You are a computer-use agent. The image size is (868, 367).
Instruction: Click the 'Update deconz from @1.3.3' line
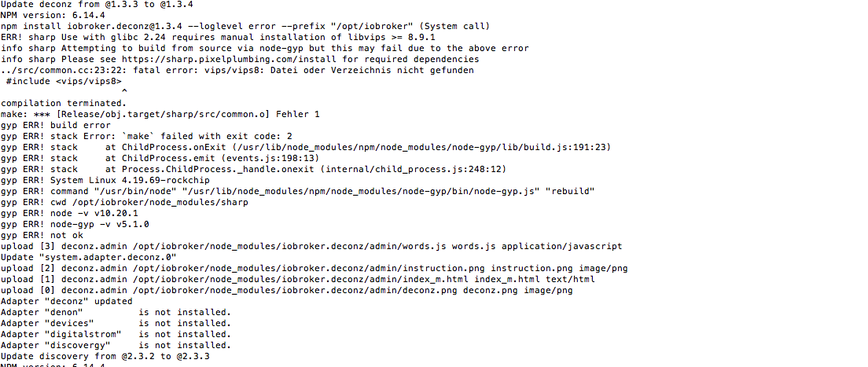[x=97, y=5]
